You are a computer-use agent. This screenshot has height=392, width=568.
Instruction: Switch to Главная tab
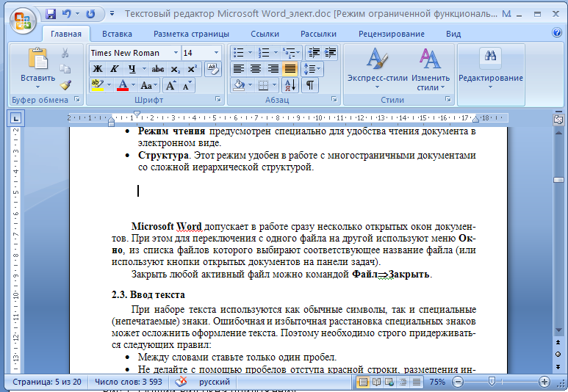pyautogui.click(x=66, y=34)
